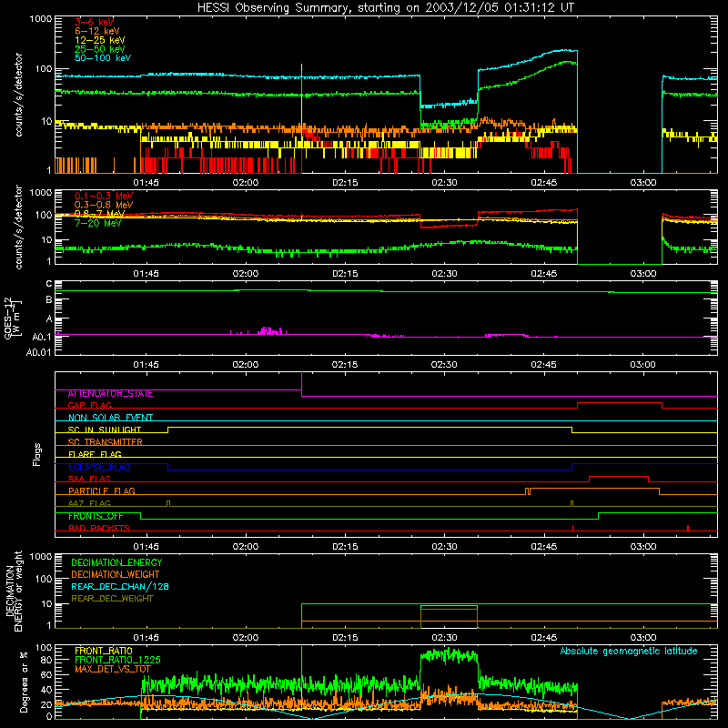Select the ATTENUATOR_STATE flag label
Screen dimensions: 728x728
pyautogui.click(x=110, y=394)
